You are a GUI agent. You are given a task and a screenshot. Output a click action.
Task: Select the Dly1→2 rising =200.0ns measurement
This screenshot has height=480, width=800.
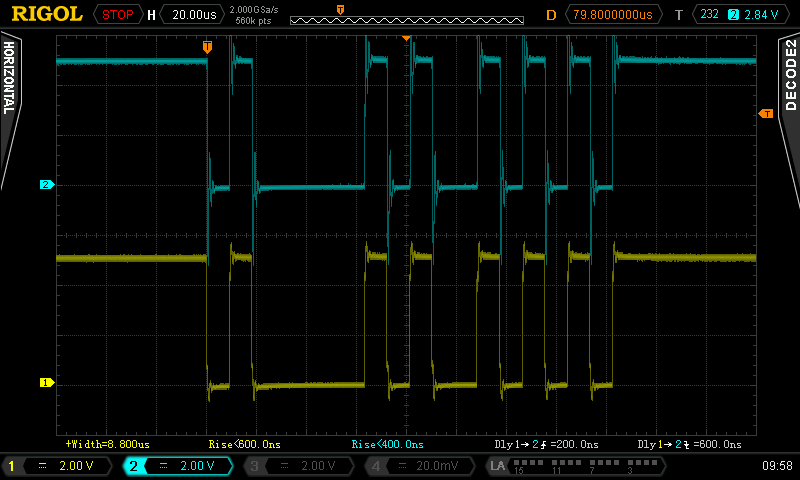click(546, 444)
